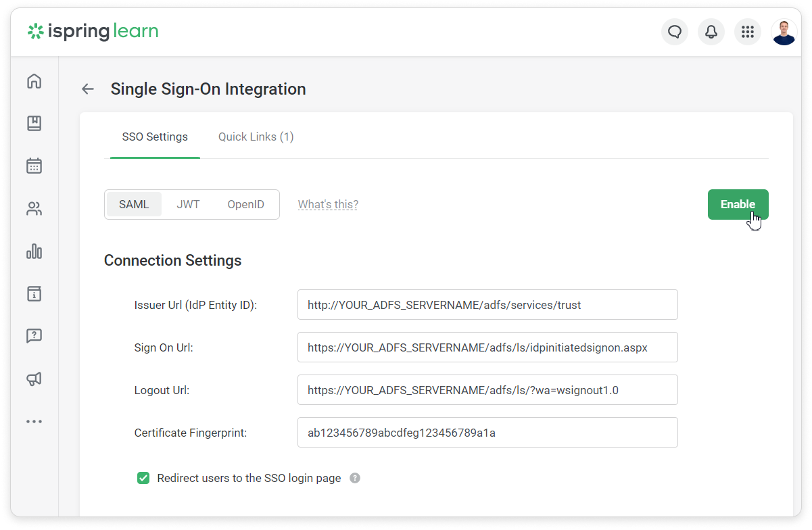The width and height of the screenshot is (812, 530).
Task: Open the Reports bar-chart icon
Action: tap(34, 251)
